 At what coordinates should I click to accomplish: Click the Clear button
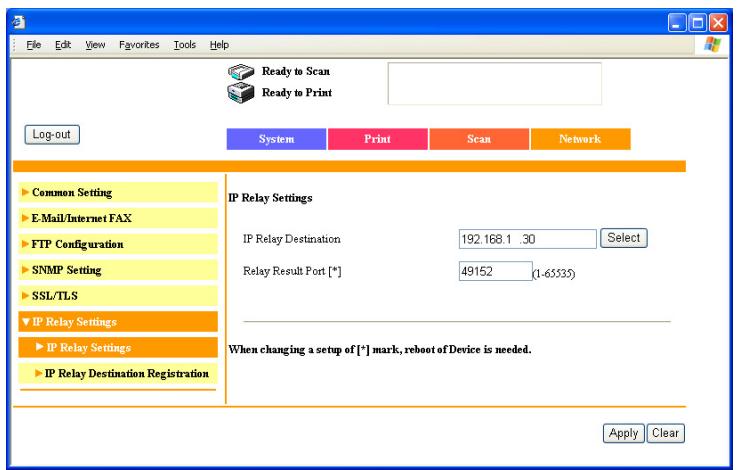665,433
